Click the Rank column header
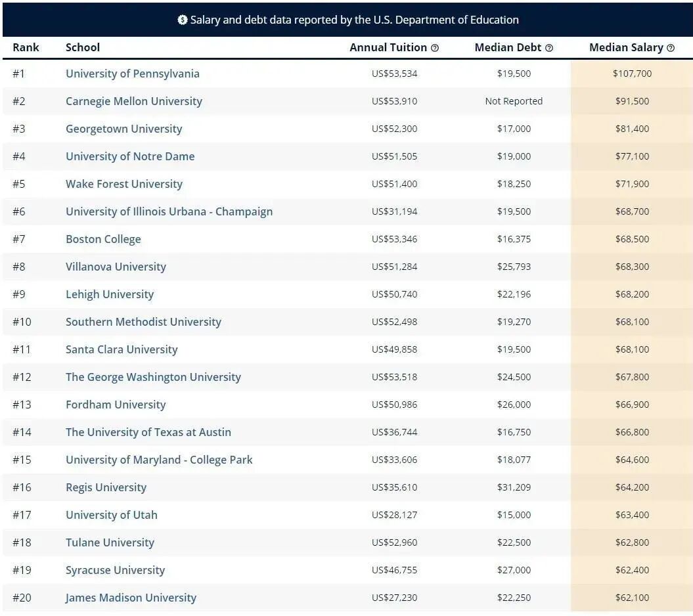Screen dimensions: 693x616 click(x=26, y=48)
